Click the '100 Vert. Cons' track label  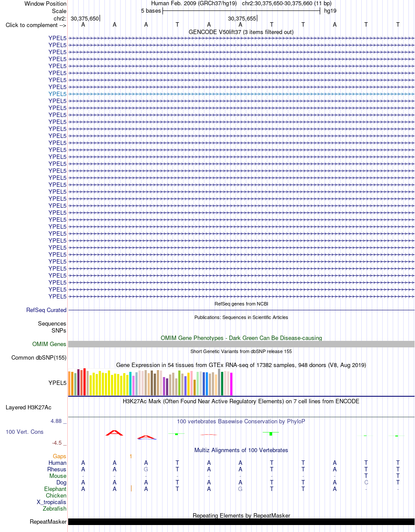pyautogui.click(x=24, y=432)
